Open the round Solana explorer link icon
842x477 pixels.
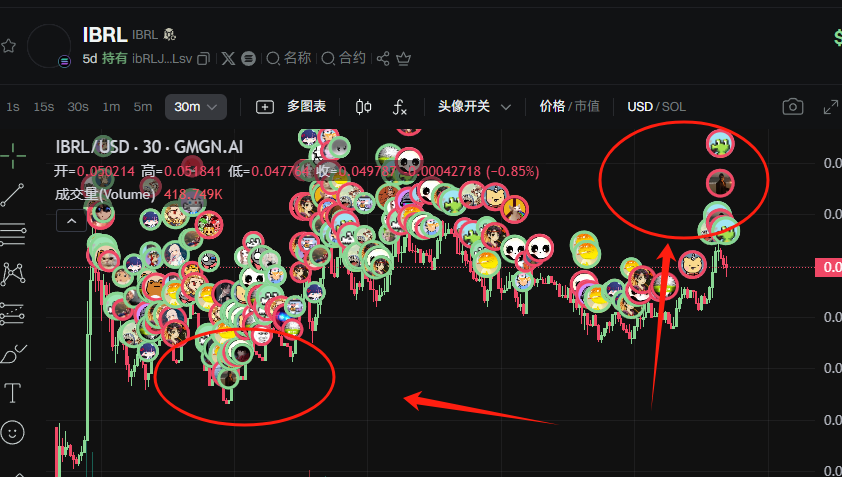tap(248, 59)
